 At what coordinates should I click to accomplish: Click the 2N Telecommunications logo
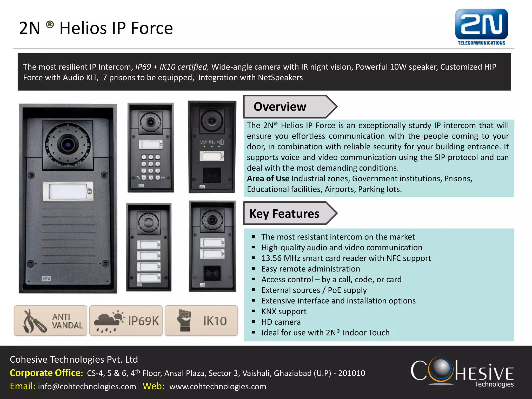[481, 27]
